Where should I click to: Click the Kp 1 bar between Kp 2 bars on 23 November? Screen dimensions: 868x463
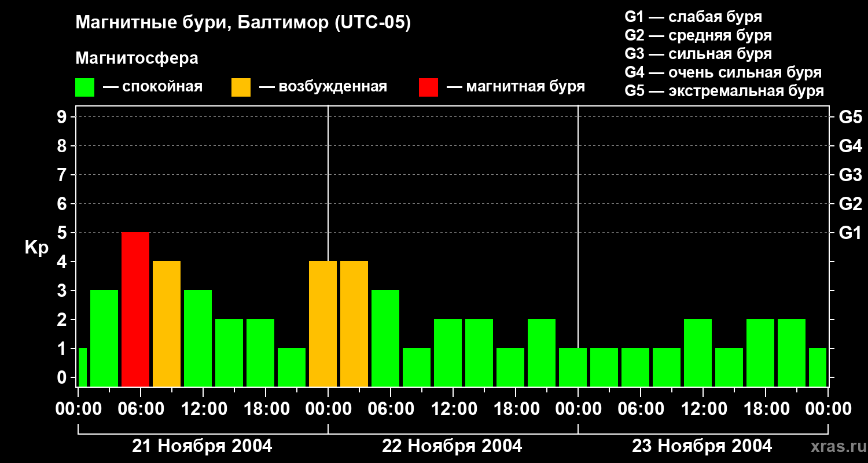729,367
